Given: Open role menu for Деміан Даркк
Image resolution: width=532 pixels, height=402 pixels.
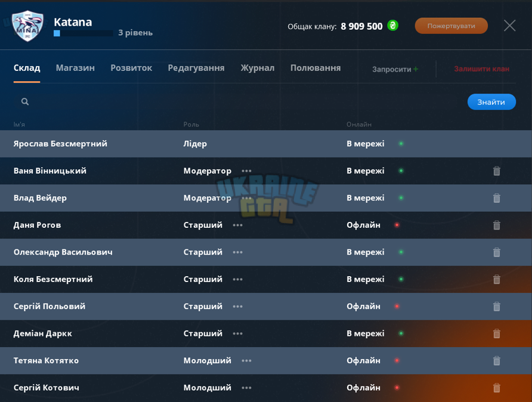Looking at the screenshot, I should [238, 334].
